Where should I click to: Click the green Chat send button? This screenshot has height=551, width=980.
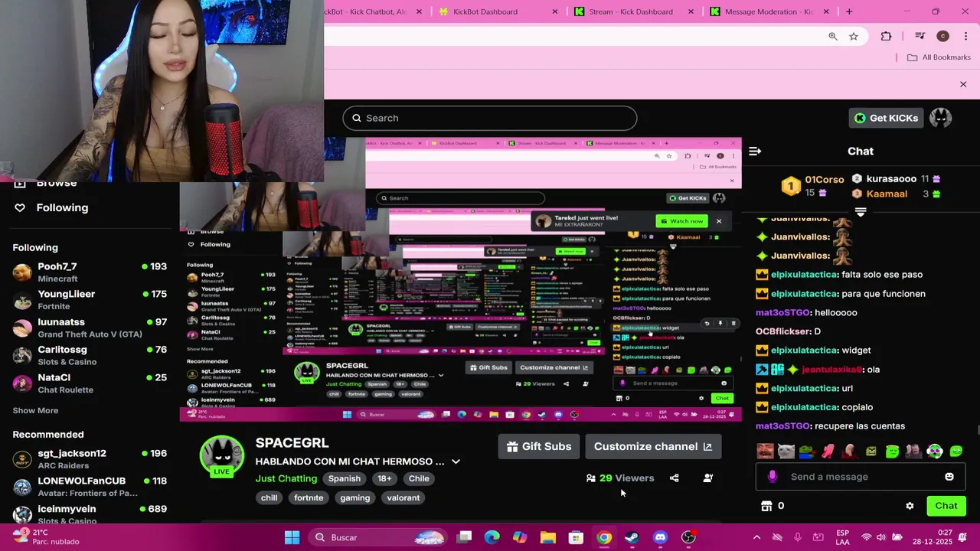[x=946, y=506]
